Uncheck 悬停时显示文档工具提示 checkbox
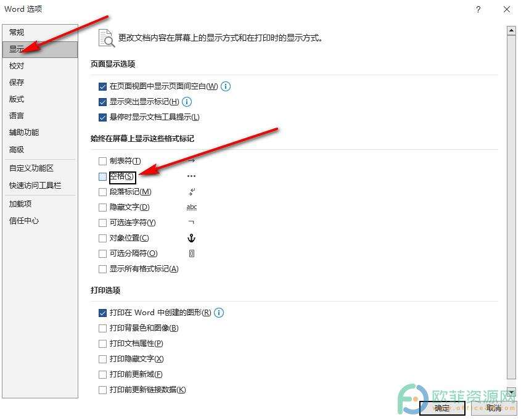This screenshot has height=420, width=521. pyautogui.click(x=103, y=117)
